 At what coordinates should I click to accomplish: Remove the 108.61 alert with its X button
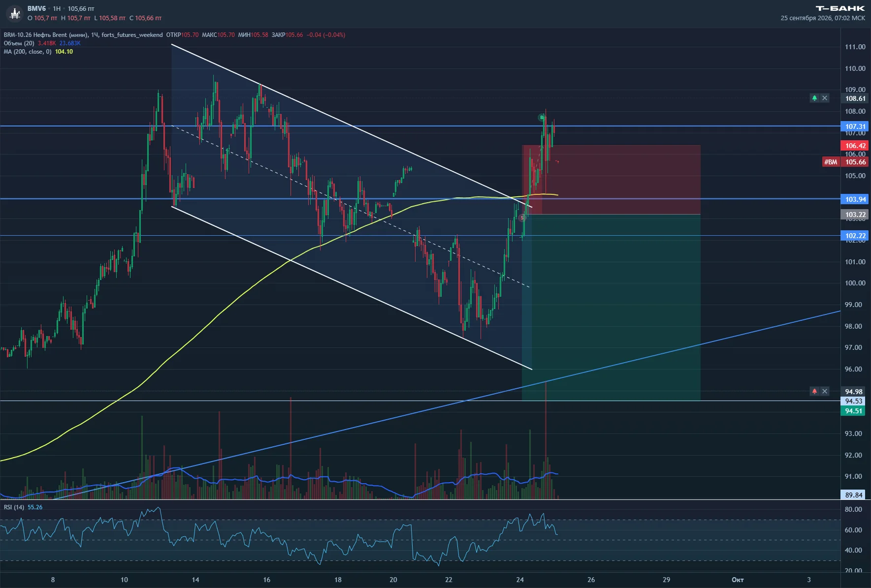(825, 98)
